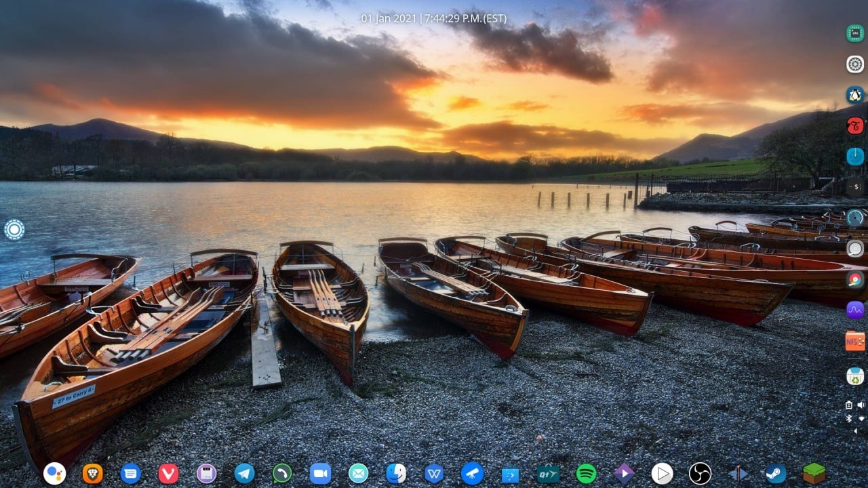Open the blue telescope app icon

tap(472, 473)
